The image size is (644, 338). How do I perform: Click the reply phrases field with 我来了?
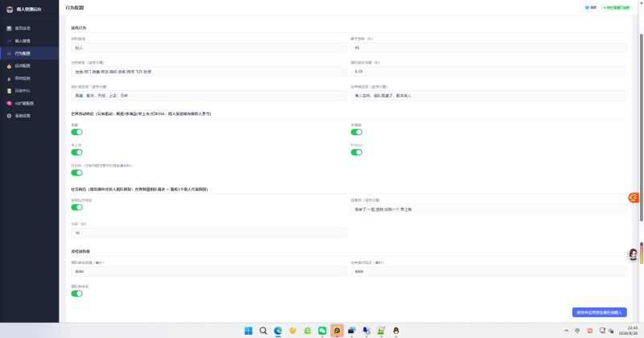[x=489, y=209]
